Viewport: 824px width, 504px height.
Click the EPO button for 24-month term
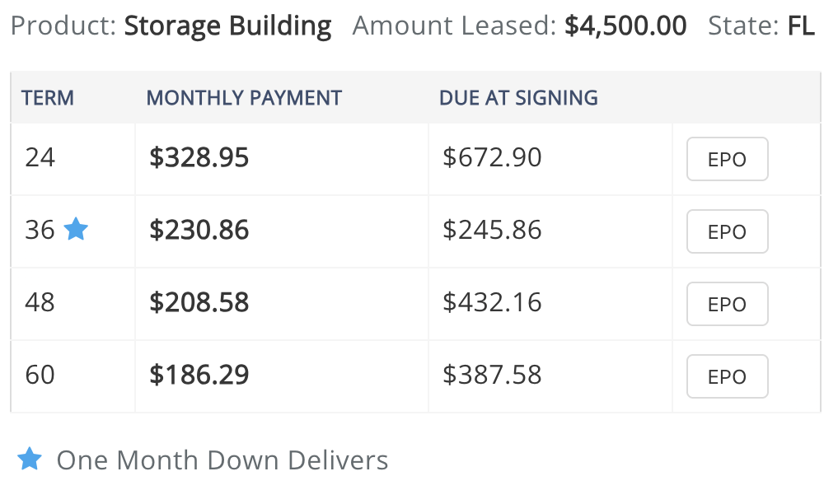click(x=727, y=159)
